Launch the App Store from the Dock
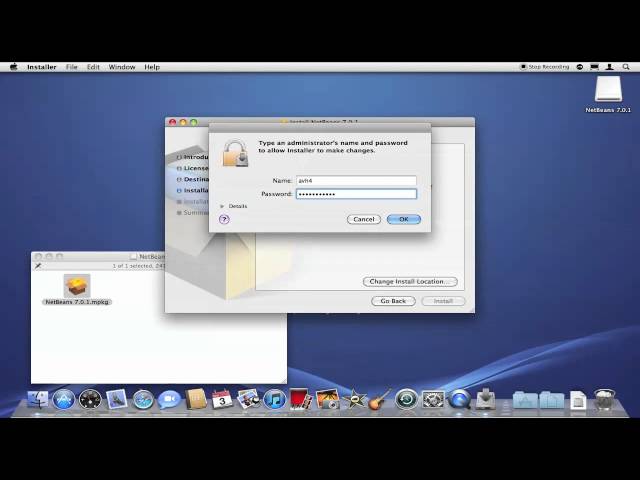This screenshot has height=480, width=640. pos(64,399)
